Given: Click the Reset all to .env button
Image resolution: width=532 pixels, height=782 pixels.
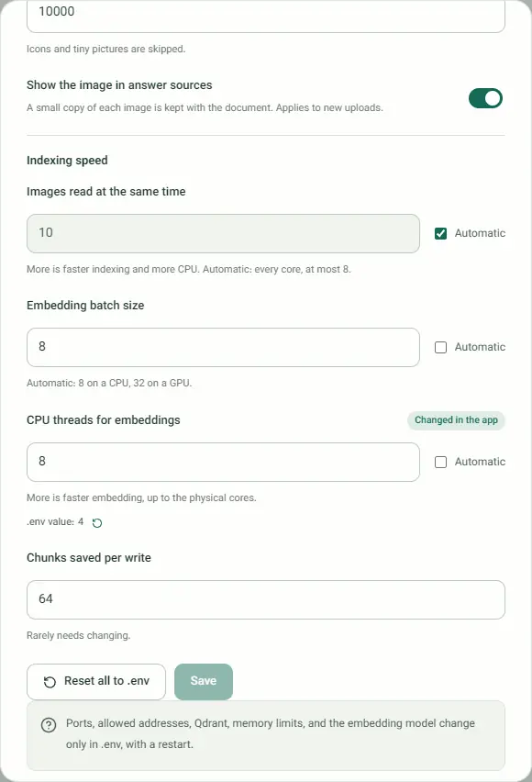Looking at the screenshot, I should [96, 681].
